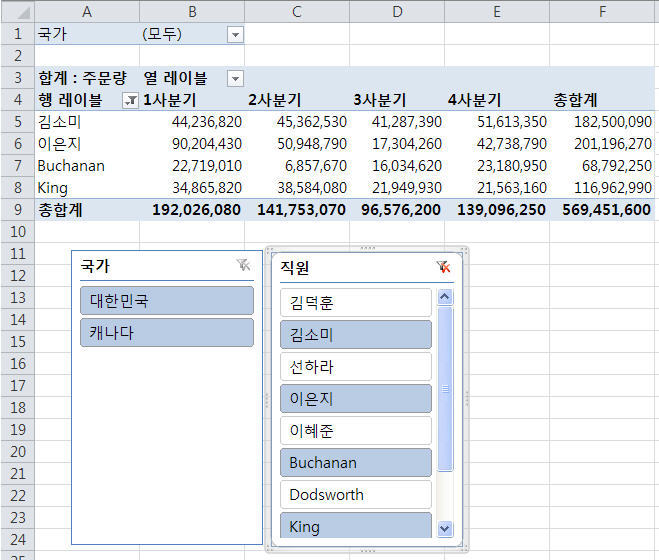659x560 pixels.
Task: Open the 국가 (모두) filter dropdown
Action: [235, 34]
